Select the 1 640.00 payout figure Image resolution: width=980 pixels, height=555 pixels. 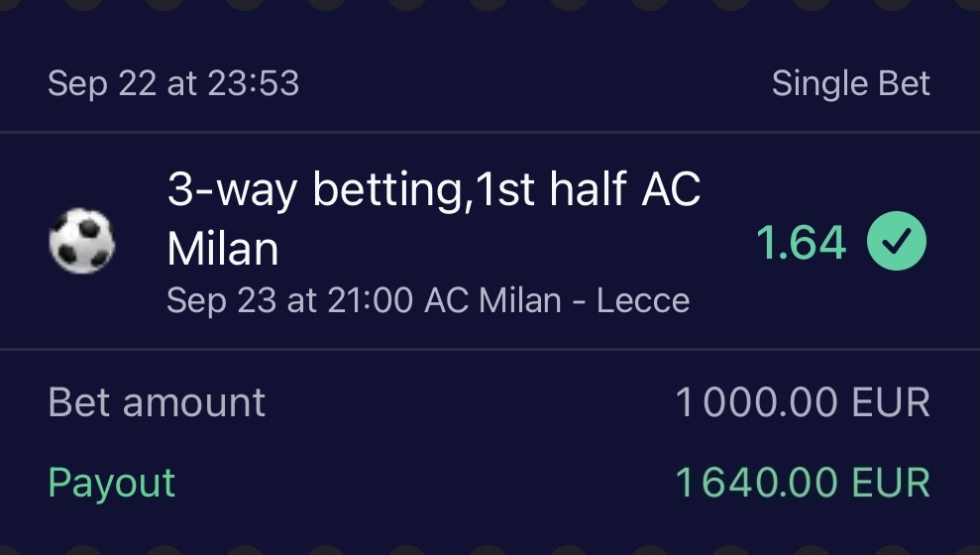[756, 483]
